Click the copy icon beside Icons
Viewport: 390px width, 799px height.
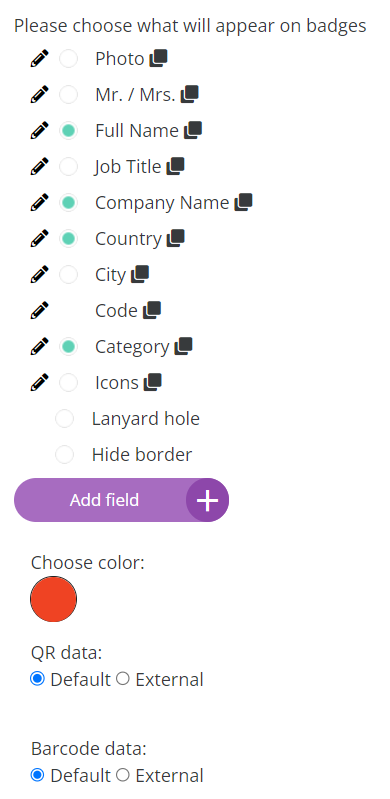pos(152,382)
